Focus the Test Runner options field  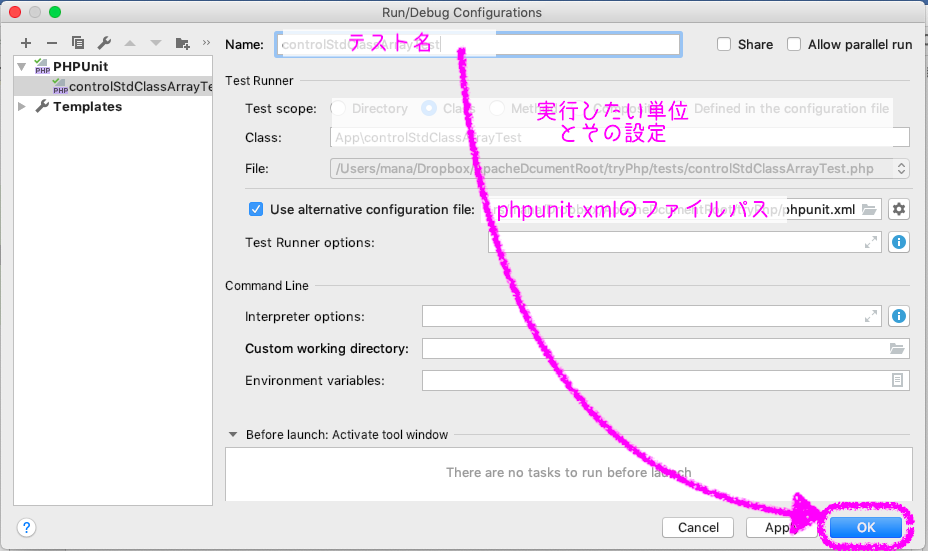(685, 242)
